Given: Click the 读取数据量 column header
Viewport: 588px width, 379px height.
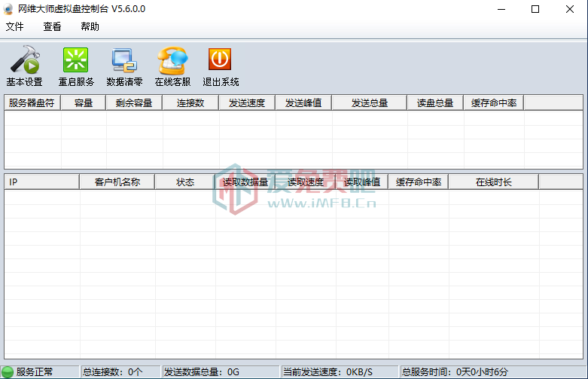Looking at the screenshot, I should click(x=245, y=182).
